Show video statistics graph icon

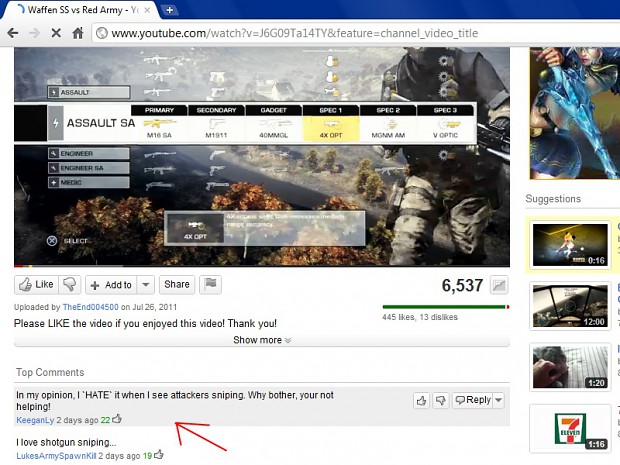499,285
